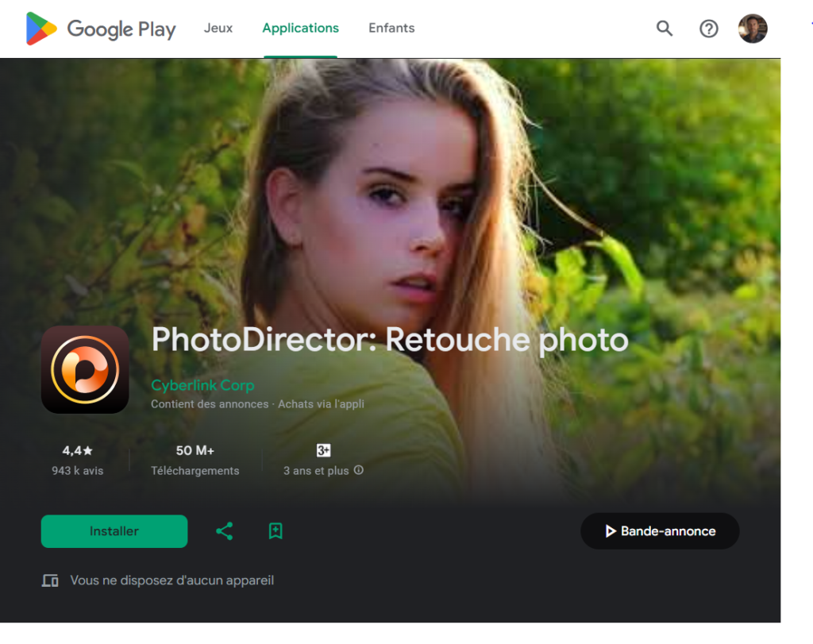Click the PhotoDirector app icon

tap(85, 370)
